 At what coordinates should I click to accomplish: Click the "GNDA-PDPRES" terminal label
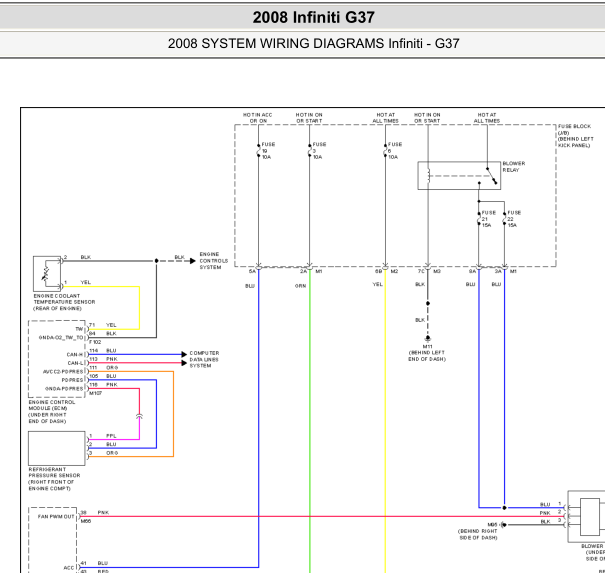[x=64, y=389]
